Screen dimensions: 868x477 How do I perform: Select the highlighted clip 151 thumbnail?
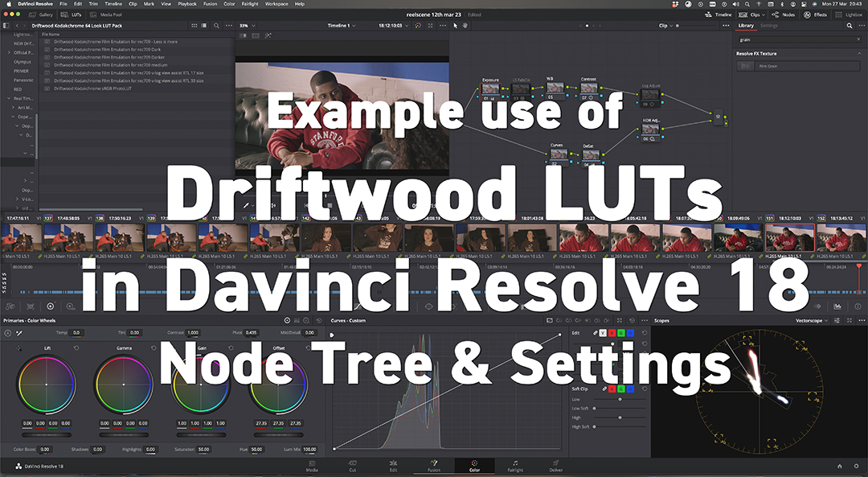point(789,238)
